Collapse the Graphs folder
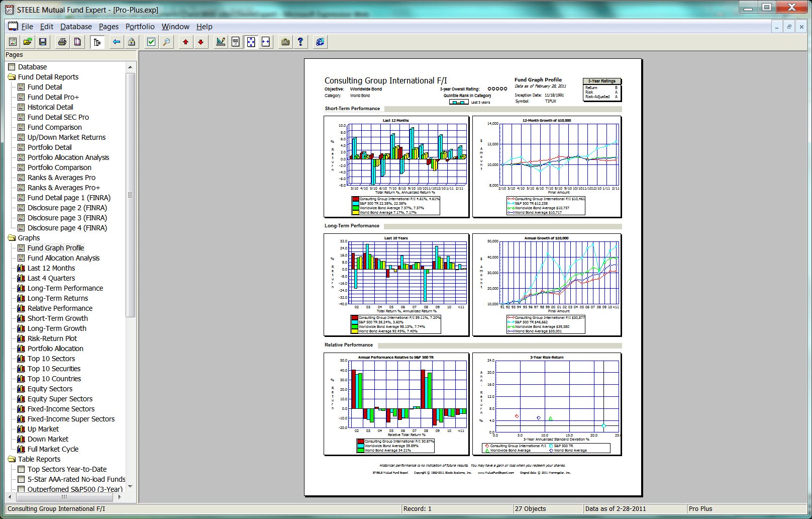This screenshot has height=519, width=812. tap(12, 238)
